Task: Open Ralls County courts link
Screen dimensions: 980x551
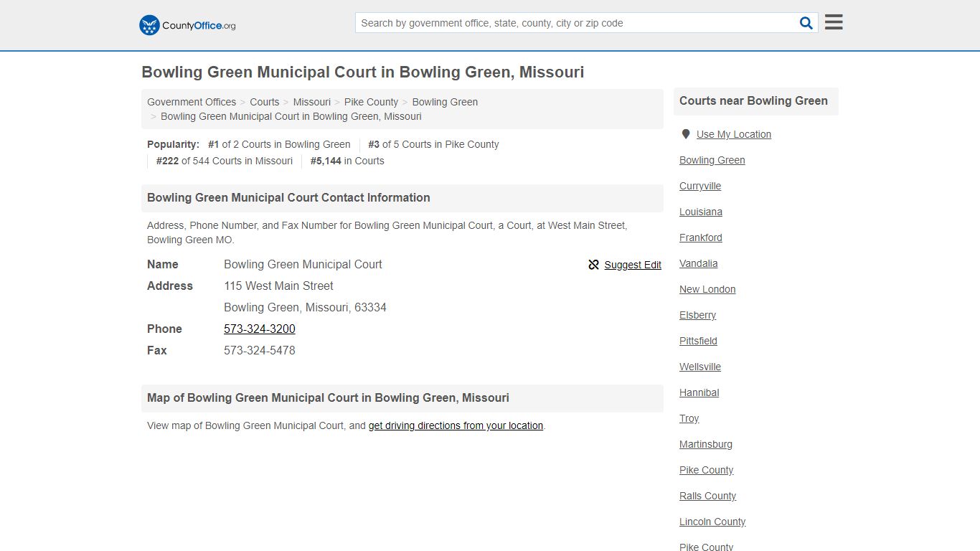Action: click(708, 496)
